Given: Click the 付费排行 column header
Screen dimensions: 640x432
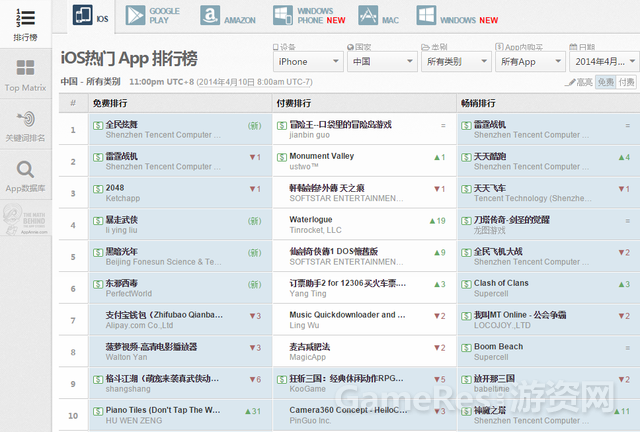Looking at the screenshot, I should (293, 103).
